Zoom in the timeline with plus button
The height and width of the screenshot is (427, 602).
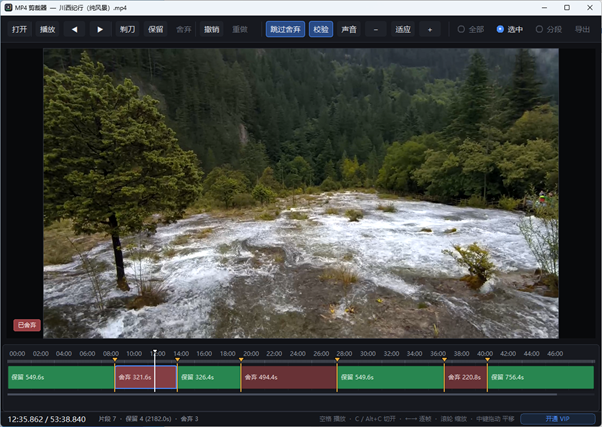point(430,29)
